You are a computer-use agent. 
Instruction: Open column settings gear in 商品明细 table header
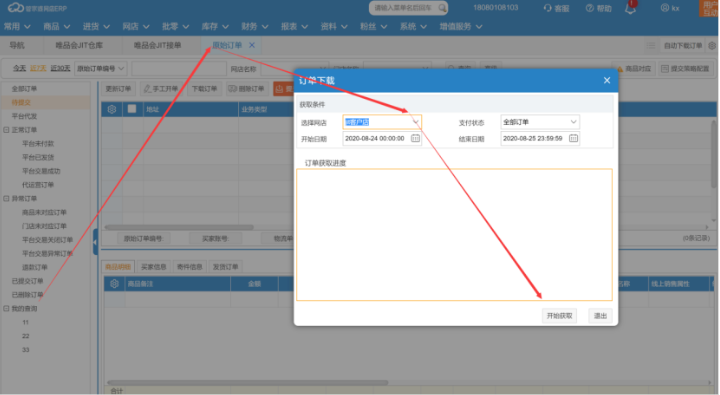[114, 284]
